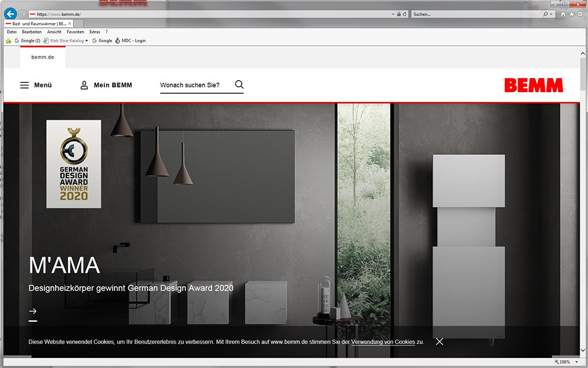
Task: Click the German Design Award 2020 badge
Action: [73, 164]
